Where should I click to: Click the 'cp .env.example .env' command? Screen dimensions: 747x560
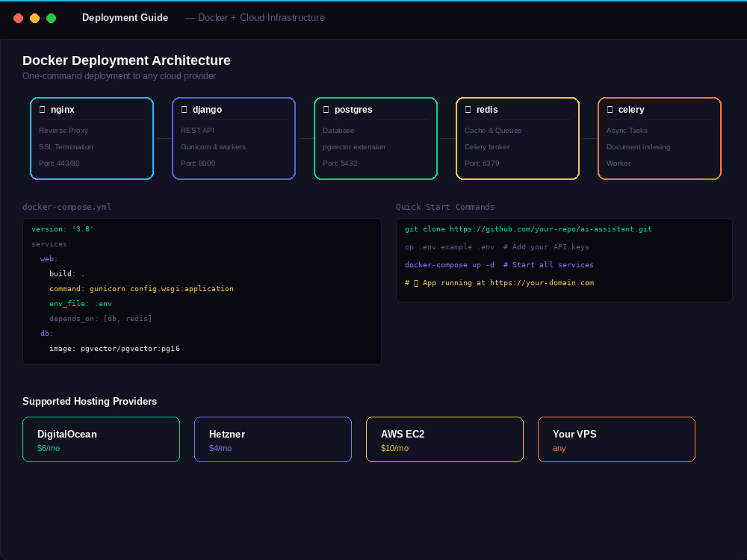click(449, 247)
